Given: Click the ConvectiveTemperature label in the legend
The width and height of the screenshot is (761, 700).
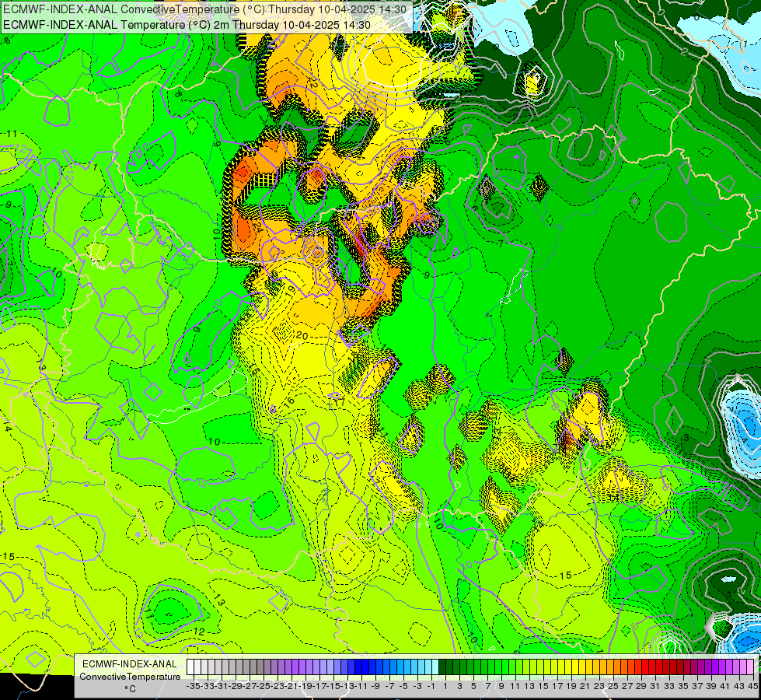Looking at the screenshot, I should point(130,676).
